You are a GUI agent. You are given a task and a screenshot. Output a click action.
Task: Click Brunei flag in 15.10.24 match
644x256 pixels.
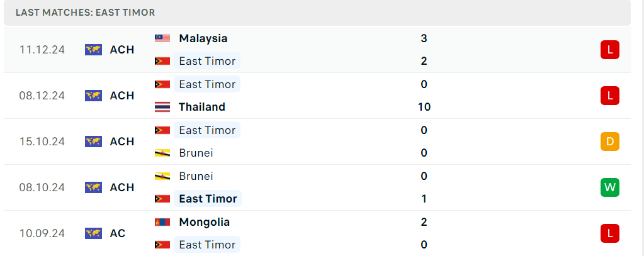[x=162, y=153]
